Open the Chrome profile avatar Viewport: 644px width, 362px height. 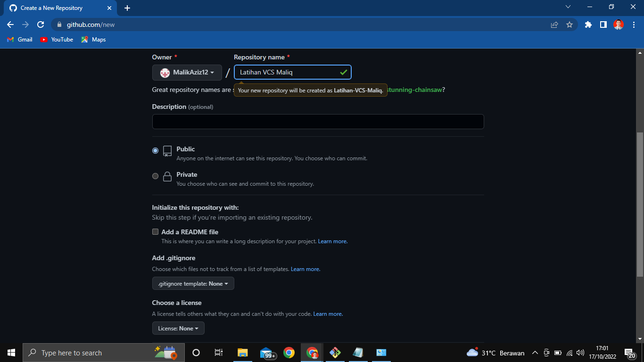tap(619, 25)
